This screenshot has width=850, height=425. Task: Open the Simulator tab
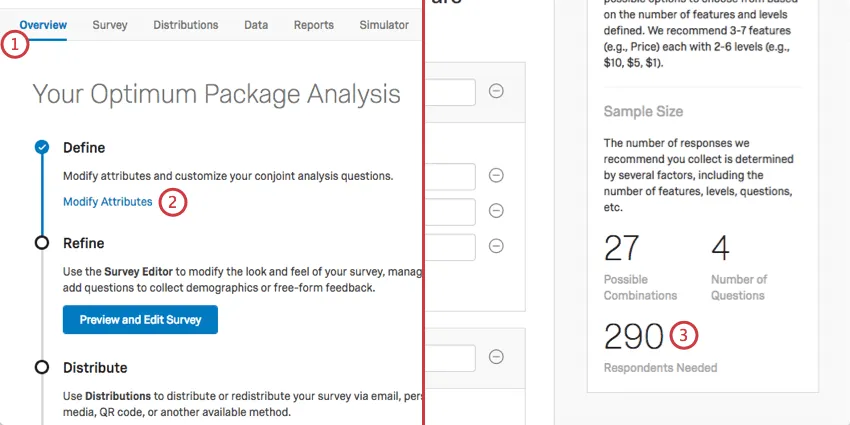[x=383, y=24]
